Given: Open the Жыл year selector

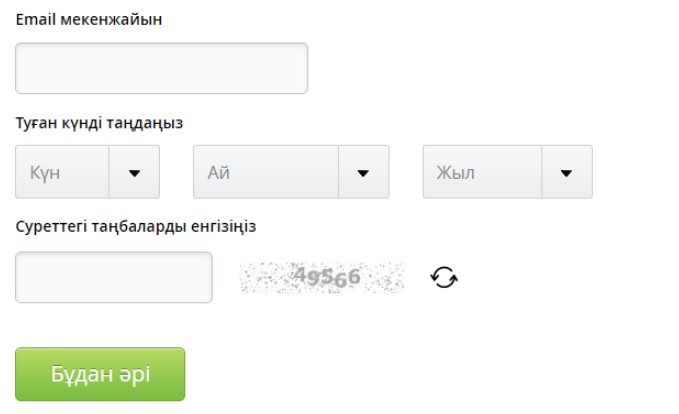Looking at the screenshot, I should (x=507, y=172).
